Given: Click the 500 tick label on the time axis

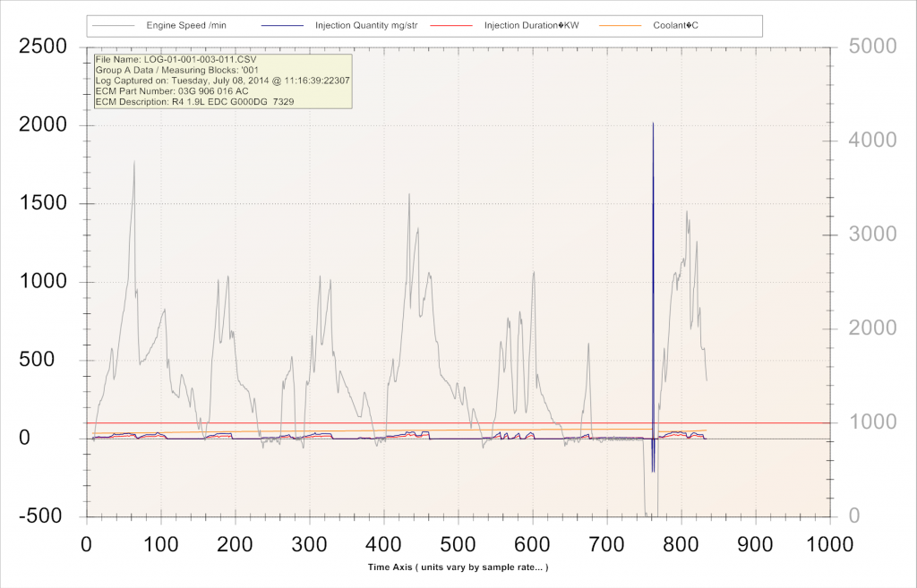Looking at the screenshot, I should click(458, 543).
